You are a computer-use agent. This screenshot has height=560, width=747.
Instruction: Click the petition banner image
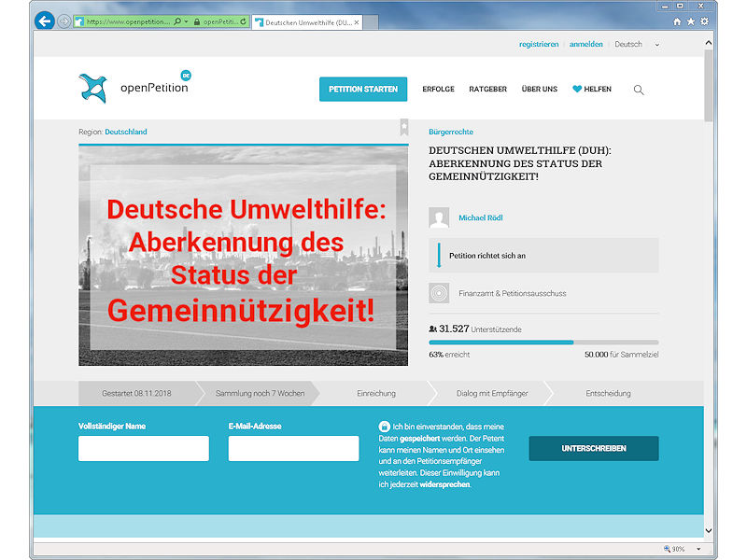pyautogui.click(x=244, y=256)
